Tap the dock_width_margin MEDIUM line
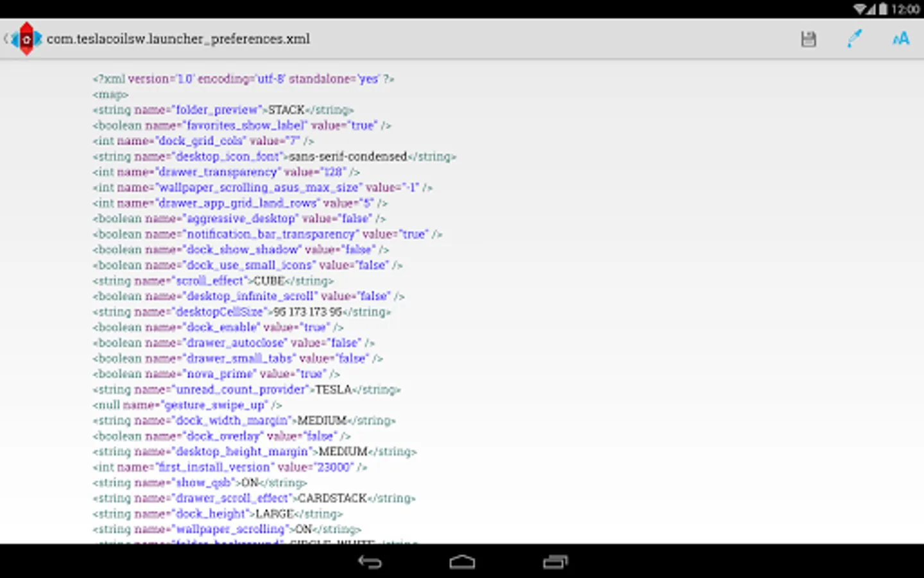 pos(244,421)
